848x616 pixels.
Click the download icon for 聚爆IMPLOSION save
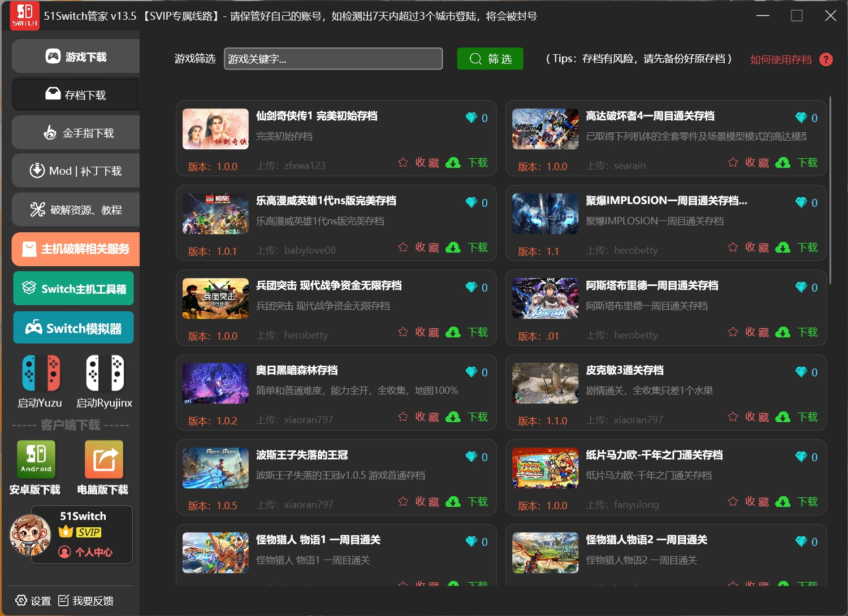[783, 248]
